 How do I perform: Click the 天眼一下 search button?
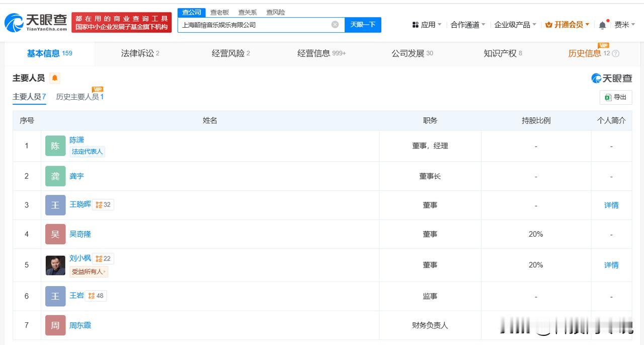click(x=363, y=25)
